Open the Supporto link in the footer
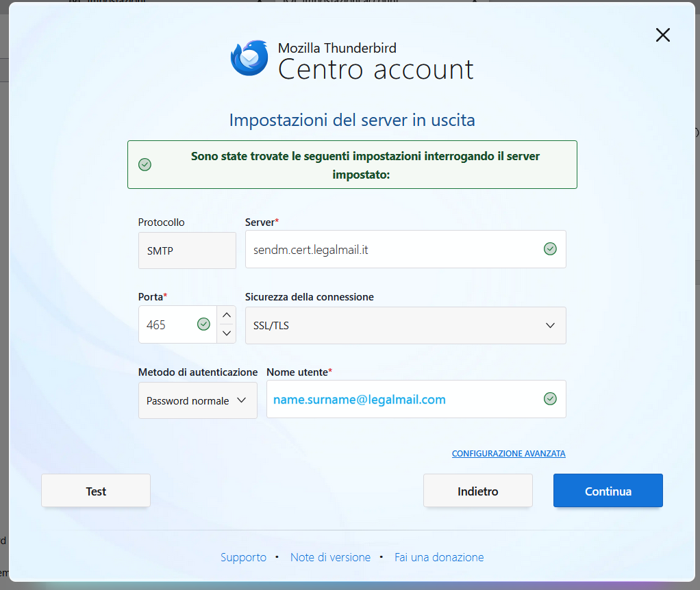The image size is (700, 590). point(243,557)
